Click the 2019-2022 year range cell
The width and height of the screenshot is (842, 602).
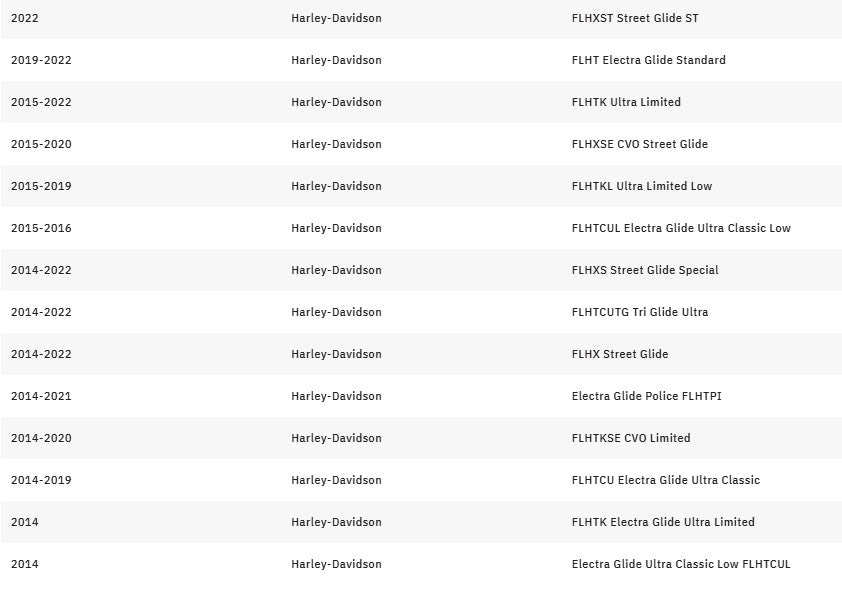point(41,60)
